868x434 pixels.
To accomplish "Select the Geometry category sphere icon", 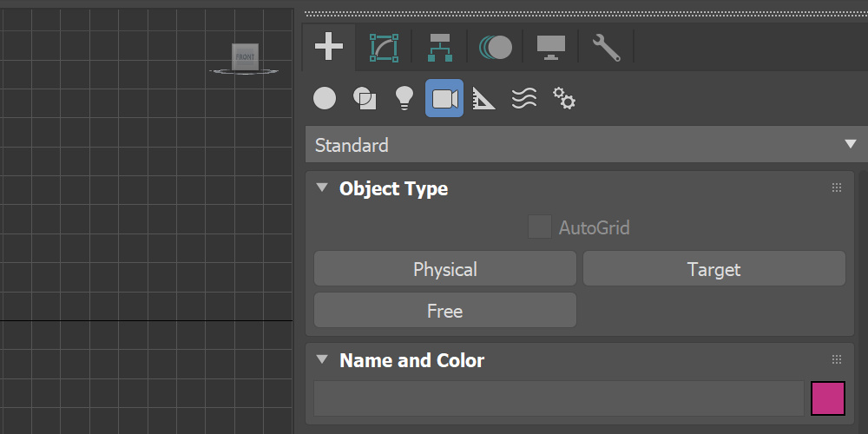I will 325,99.
